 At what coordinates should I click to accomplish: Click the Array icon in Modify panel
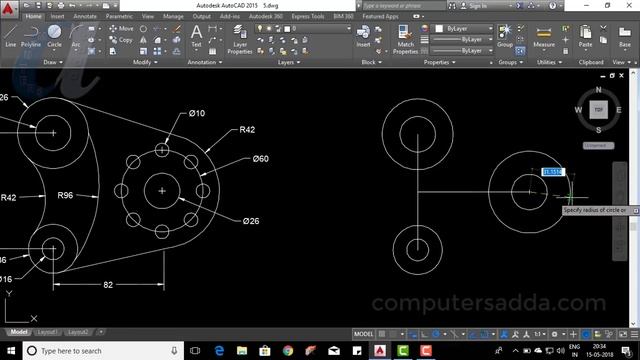(x=157, y=51)
